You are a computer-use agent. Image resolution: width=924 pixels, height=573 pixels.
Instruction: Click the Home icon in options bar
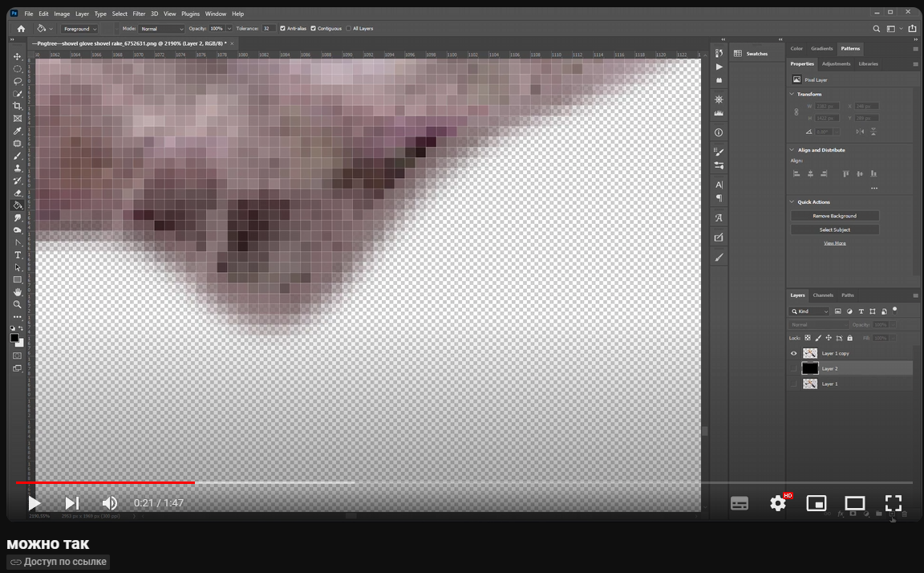coord(21,28)
